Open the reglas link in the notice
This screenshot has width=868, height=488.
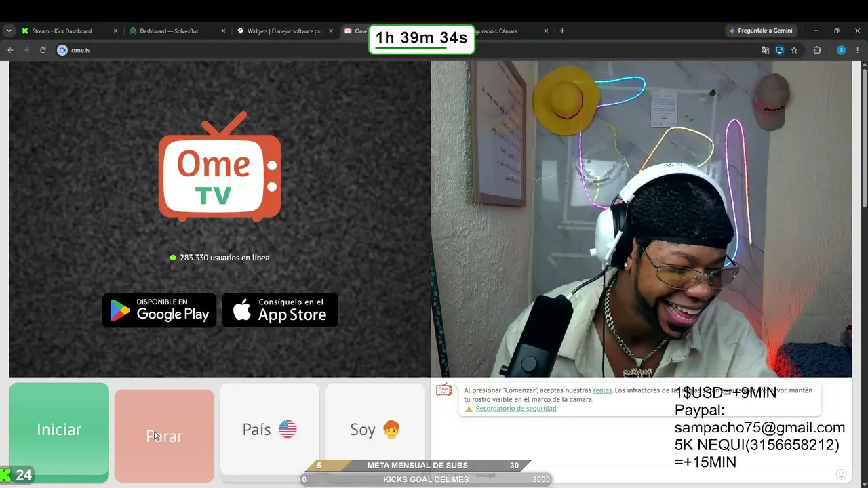(x=602, y=390)
